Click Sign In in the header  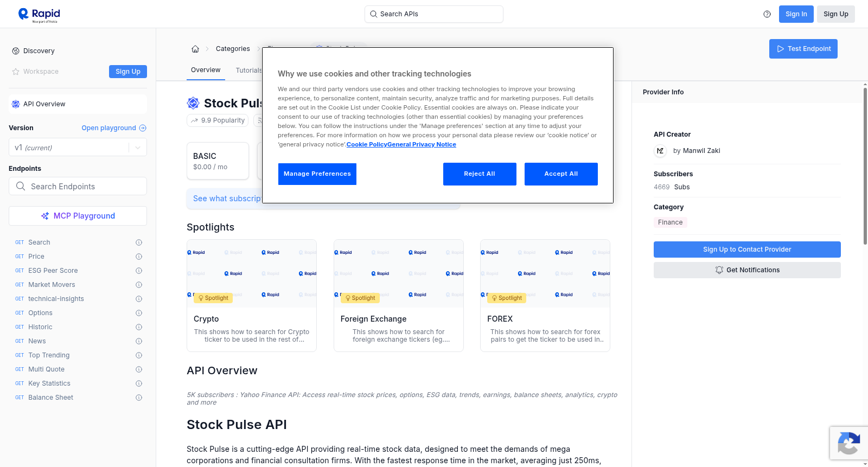point(796,14)
